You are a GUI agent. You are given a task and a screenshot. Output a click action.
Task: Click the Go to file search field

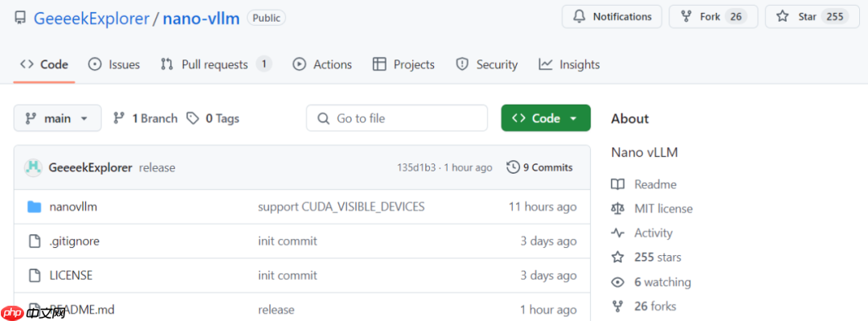(x=397, y=118)
